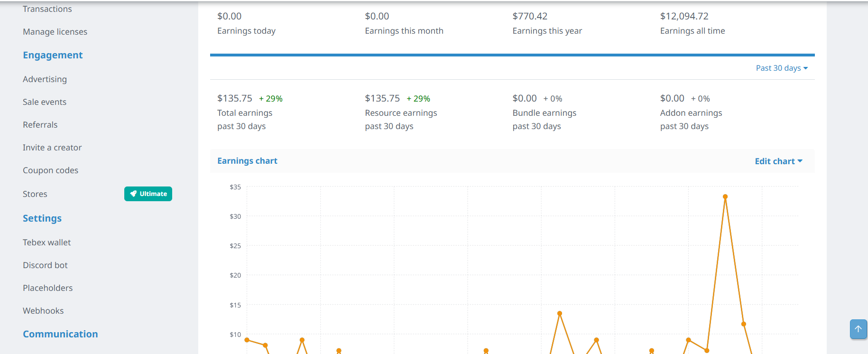
Task: Click the Communication section heading
Action: 60,334
